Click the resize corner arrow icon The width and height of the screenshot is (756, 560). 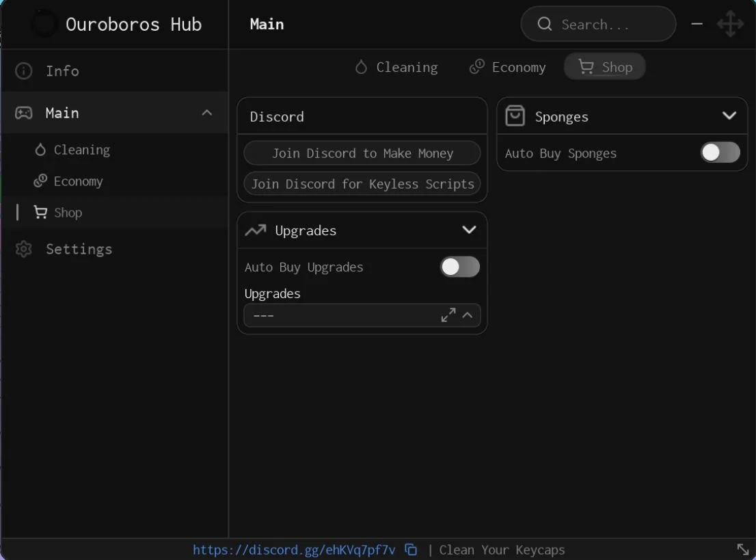tap(743, 549)
